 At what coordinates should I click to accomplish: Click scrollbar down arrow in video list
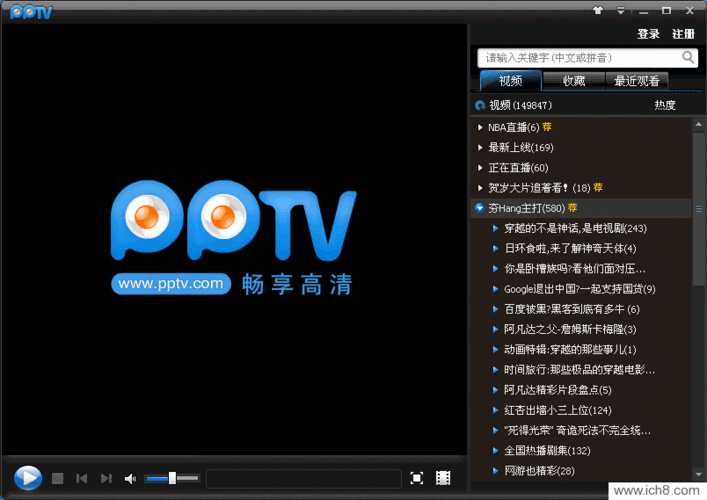[698, 474]
